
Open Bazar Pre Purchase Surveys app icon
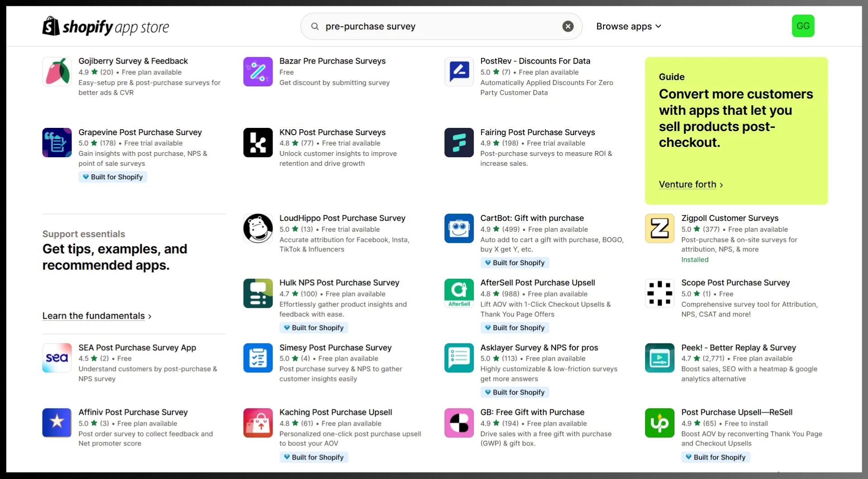pos(258,71)
